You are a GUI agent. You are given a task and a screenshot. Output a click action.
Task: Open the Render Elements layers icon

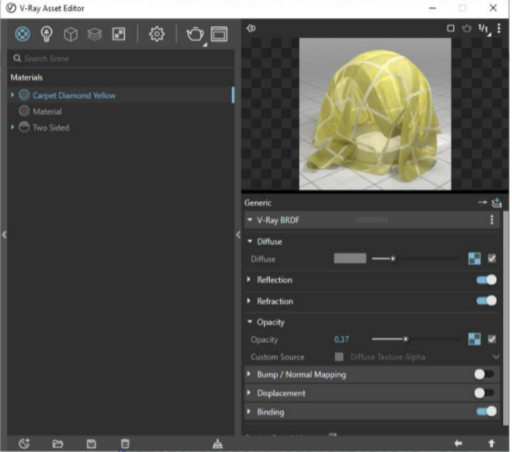pyautogui.click(x=95, y=34)
